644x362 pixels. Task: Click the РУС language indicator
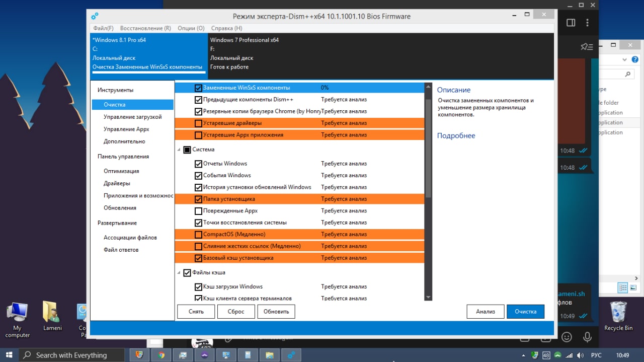(x=596, y=355)
